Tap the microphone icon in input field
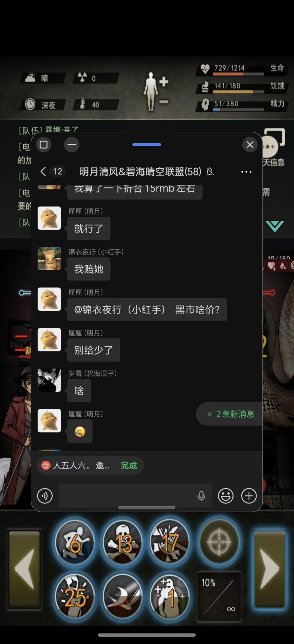Screen dimensions: 294x644 (x=201, y=496)
